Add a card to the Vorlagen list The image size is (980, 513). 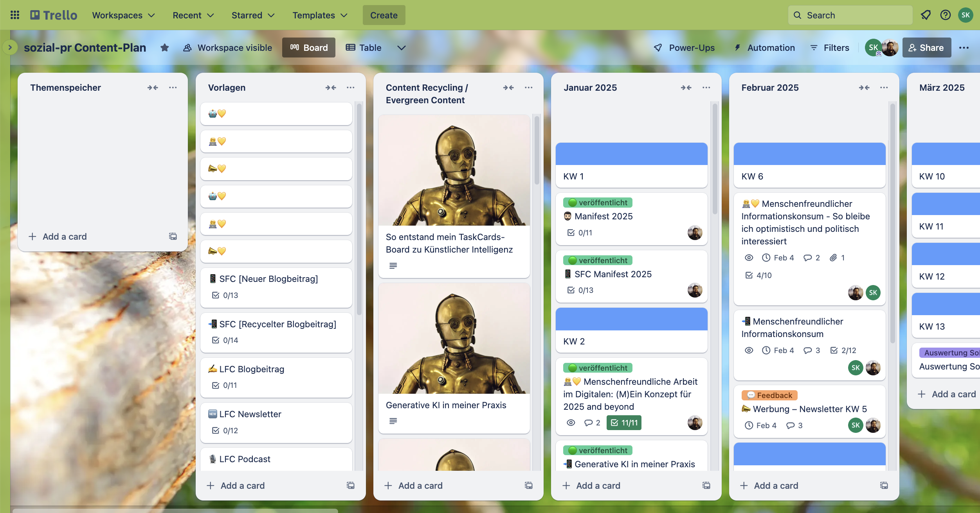click(235, 485)
